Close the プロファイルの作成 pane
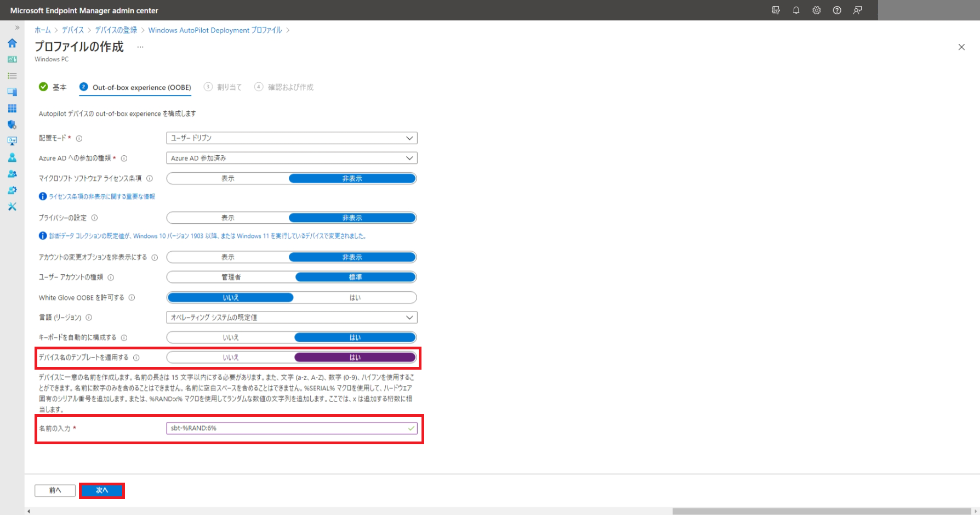The height and width of the screenshot is (515, 980). pos(961,47)
